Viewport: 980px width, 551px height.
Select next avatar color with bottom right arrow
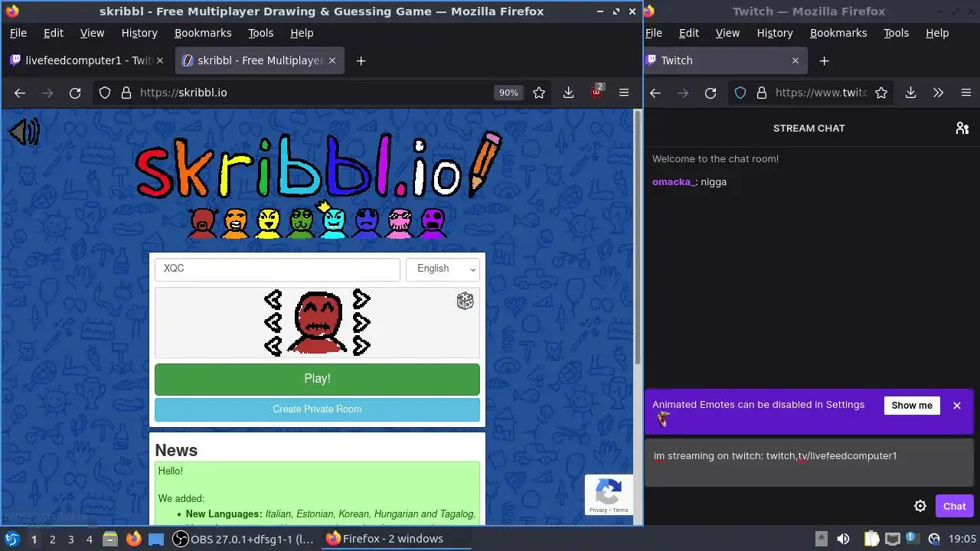pyautogui.click(x=361, y=346)
